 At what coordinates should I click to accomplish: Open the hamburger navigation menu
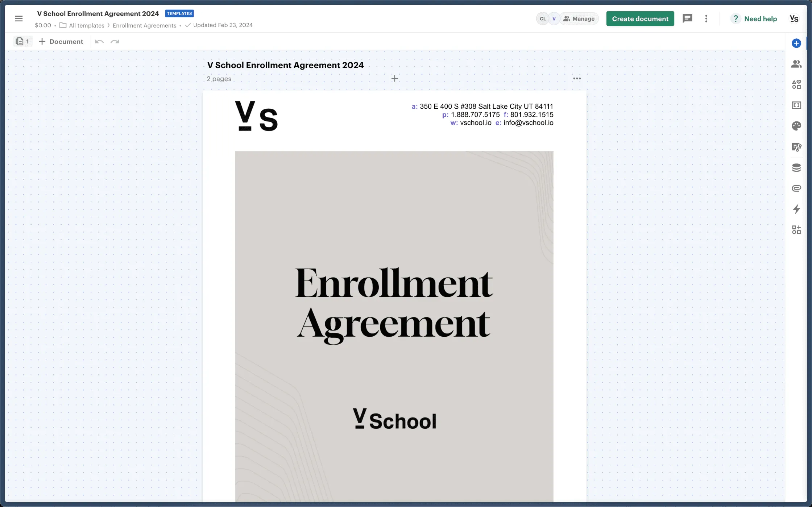tap(18, 18)
